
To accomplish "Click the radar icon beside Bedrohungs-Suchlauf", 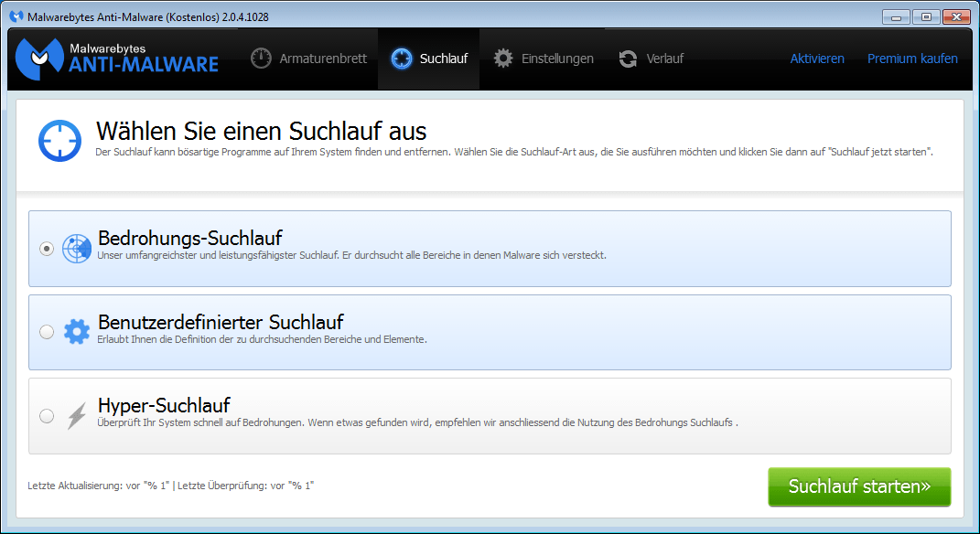I will pos(77,249).
